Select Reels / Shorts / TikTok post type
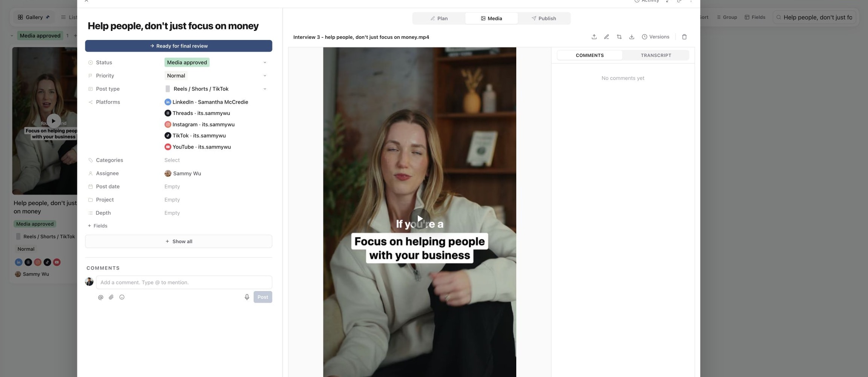 pos(197,89)
